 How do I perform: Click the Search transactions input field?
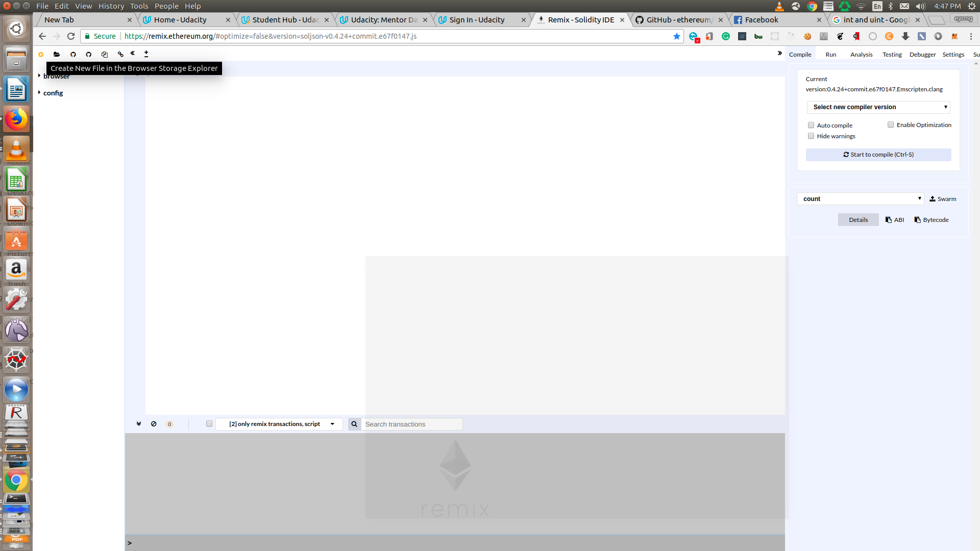(411, 424)
